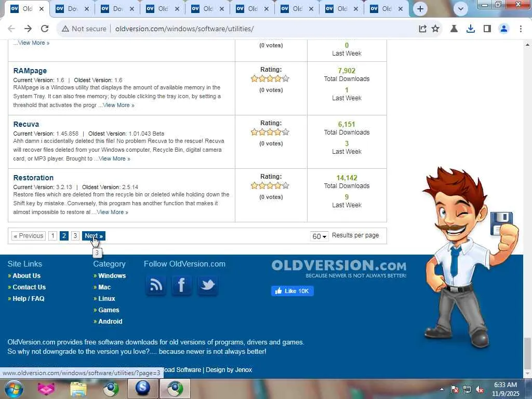Image resolution: width=532 pixels, height=399 pixels.
Task: Close the second browser tab
Action: [87, 9]
